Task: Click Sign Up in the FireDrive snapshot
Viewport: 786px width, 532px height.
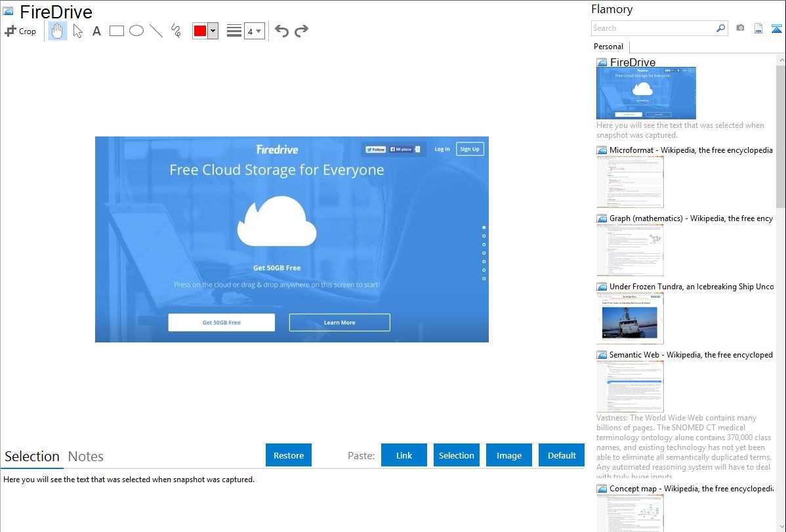Action: [470, 149]
